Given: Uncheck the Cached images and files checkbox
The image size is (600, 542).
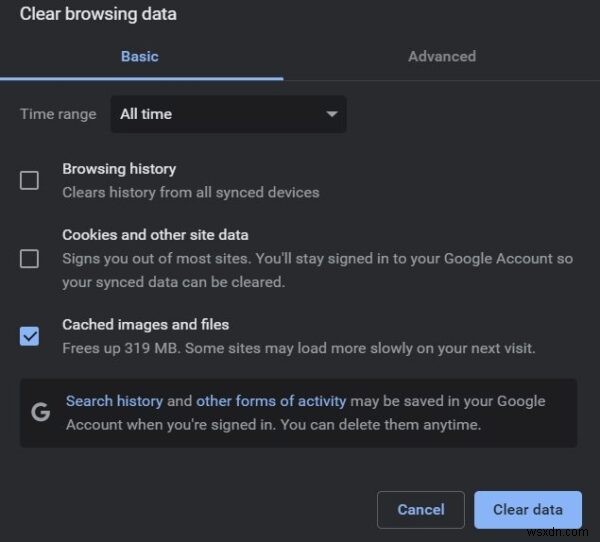Looking at the screenshot, I should click(x=30, y=336).
